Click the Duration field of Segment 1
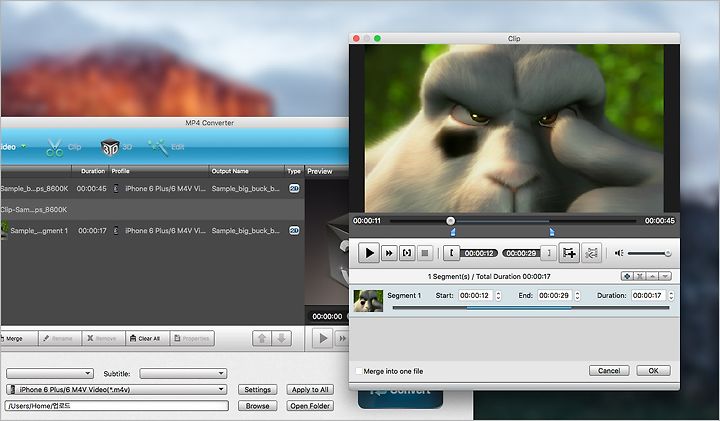This screenshot has width=720, height=421. tap(648, 296)
